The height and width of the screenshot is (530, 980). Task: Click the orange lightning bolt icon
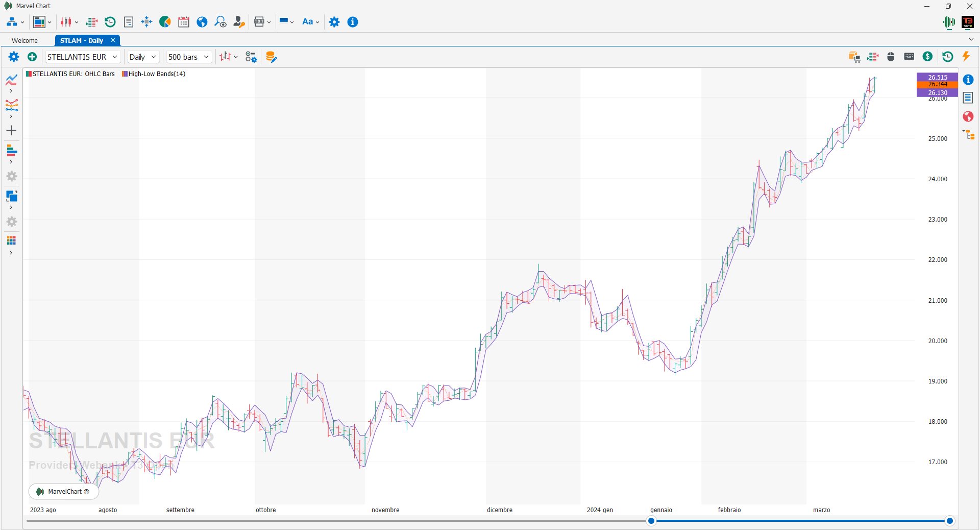[966, 57]
